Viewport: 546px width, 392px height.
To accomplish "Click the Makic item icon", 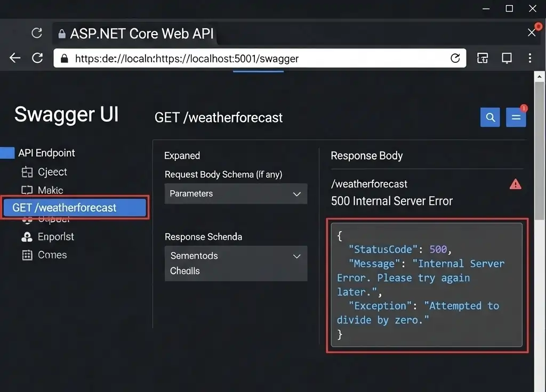I will coord(27,190).
